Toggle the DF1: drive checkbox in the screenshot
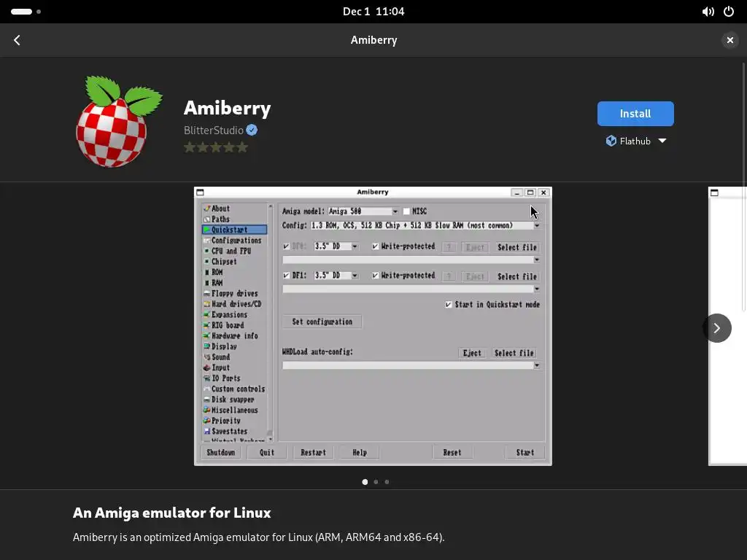 coord(286,275)
